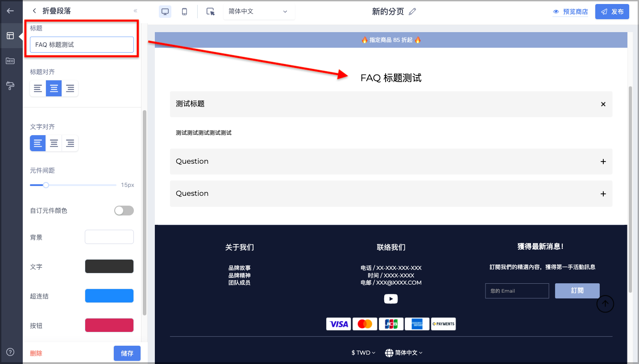Toggle the 自订元件颜色 switch
The width and height of the screenshot is (639, 364).
(x=124, y=211)
